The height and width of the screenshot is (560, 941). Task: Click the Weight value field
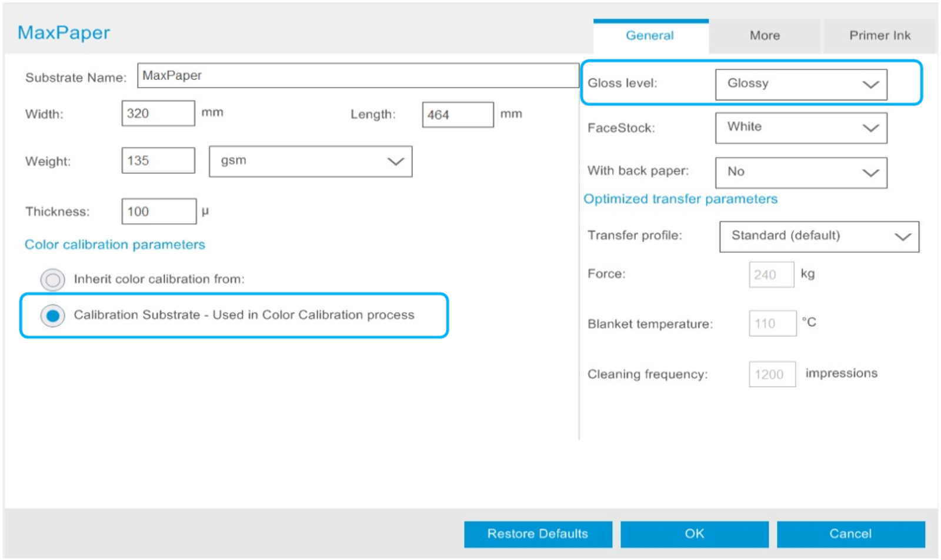click(x=158, y=160)
